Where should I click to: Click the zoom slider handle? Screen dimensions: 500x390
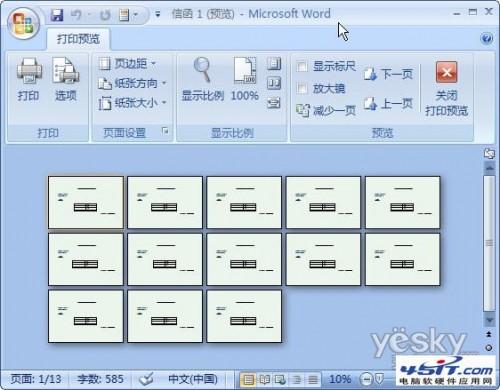click(x=380, y=378)
